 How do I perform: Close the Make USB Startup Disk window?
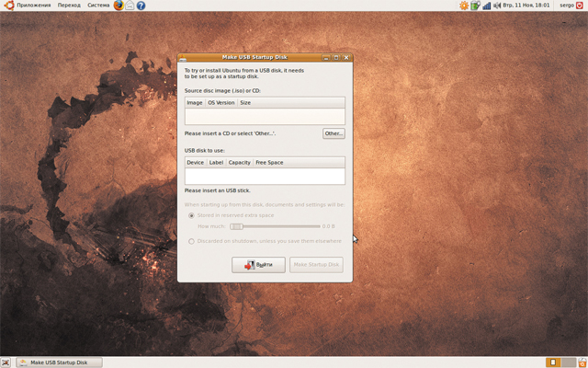coord(346,57)
